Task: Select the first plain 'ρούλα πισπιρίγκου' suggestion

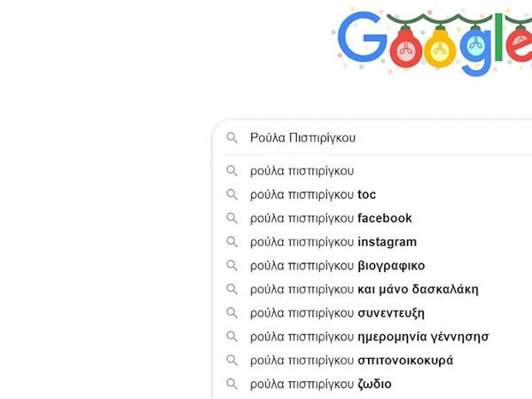Action: pos(301,171)
